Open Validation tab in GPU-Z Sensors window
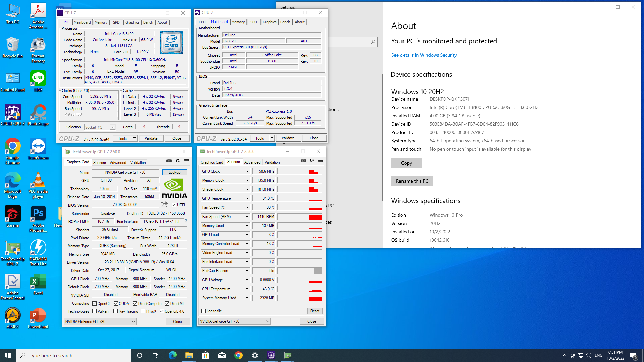Image resolution: width=644 pixels, height=362 pixels. [x=272, y=162]
